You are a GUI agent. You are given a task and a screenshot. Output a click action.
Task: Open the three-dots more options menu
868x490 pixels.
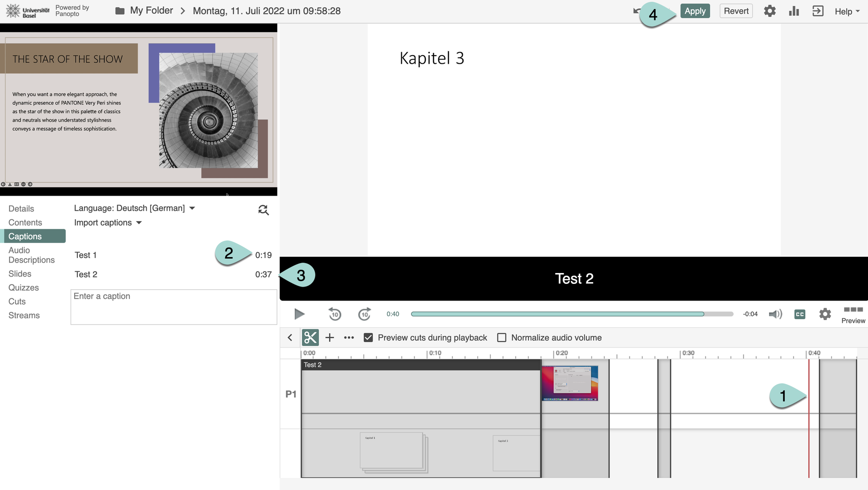(x=349, y=338)
